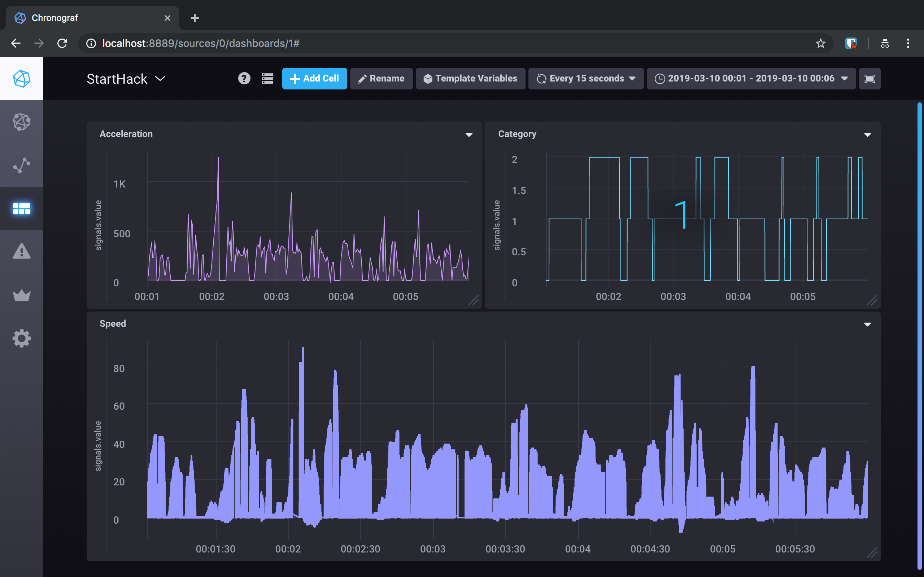
Task: Click the Rename button
Action: tap(381, 79)
